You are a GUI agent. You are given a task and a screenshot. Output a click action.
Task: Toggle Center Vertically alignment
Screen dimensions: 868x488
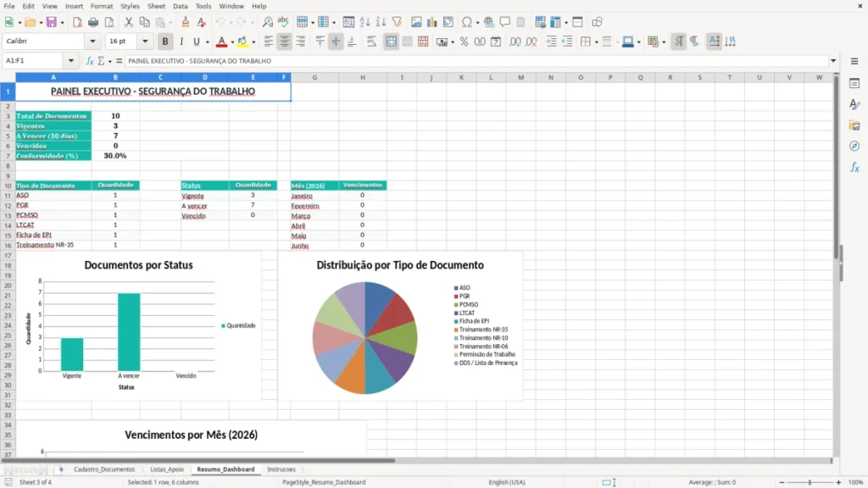336,42
